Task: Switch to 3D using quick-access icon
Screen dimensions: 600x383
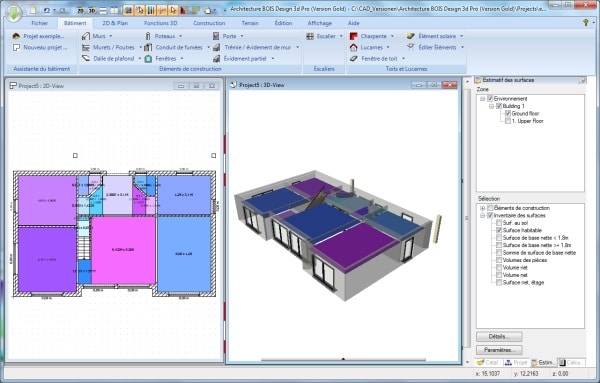Action: coord(91,10)
